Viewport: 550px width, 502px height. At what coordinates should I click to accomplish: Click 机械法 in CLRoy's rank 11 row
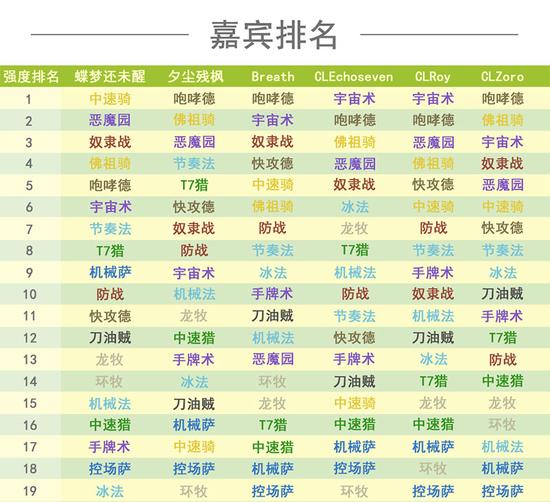pos(433,316)
